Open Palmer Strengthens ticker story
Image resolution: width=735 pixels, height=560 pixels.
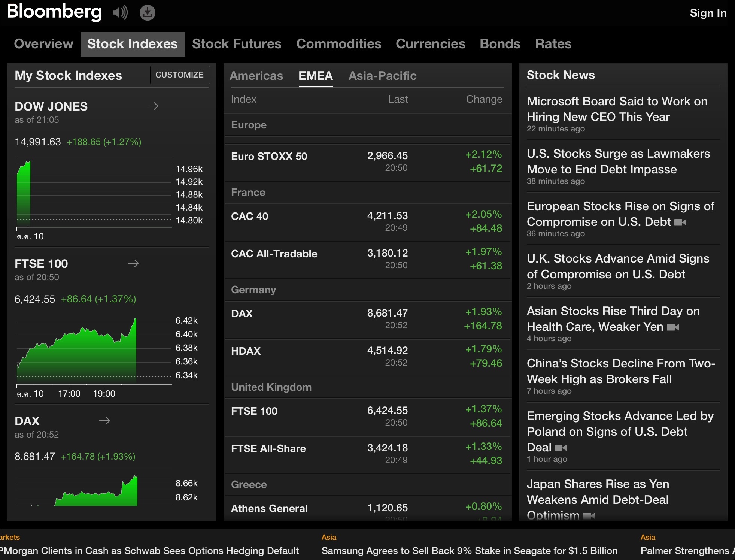(687, 545)
